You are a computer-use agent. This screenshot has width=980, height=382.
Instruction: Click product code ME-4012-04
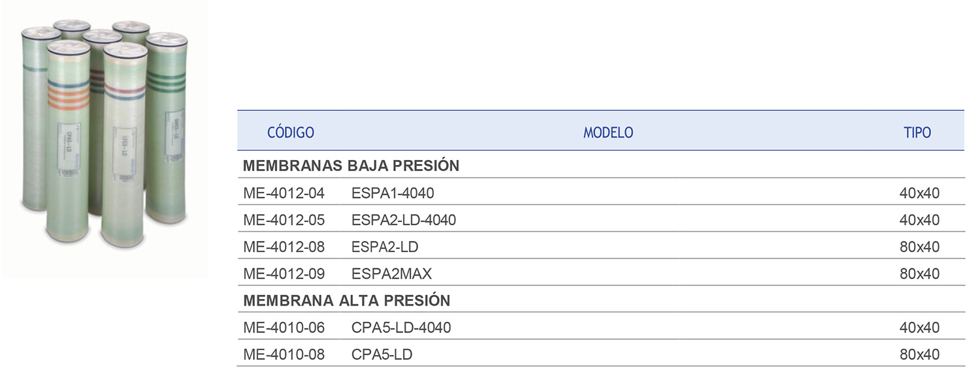[x=284, y=193]
